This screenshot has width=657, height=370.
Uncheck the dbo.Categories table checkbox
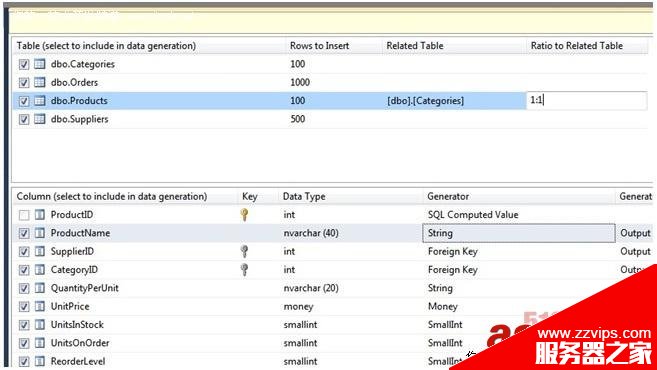pos(24,65)
